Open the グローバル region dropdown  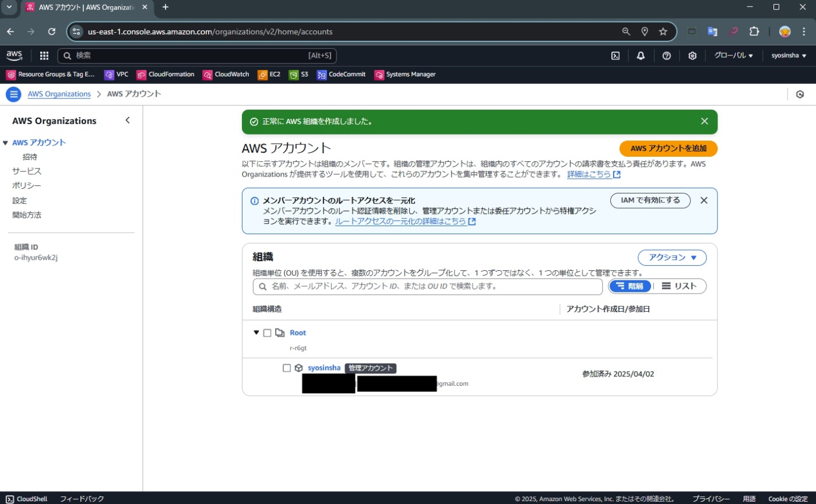[x=734, y=56]
